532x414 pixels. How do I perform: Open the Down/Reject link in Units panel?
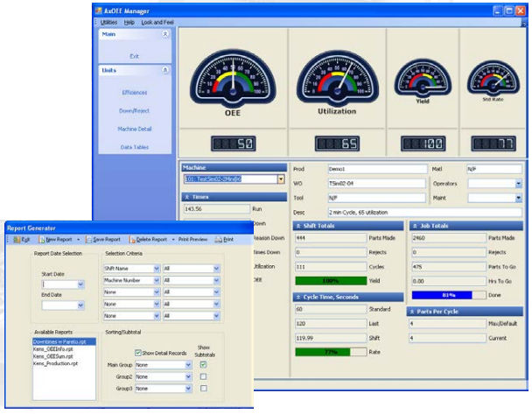pos(134,110)
